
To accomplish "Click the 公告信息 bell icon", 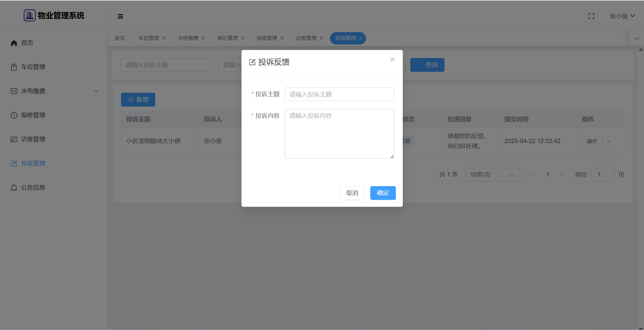I will pyautogui.click(x=14, y=188).
